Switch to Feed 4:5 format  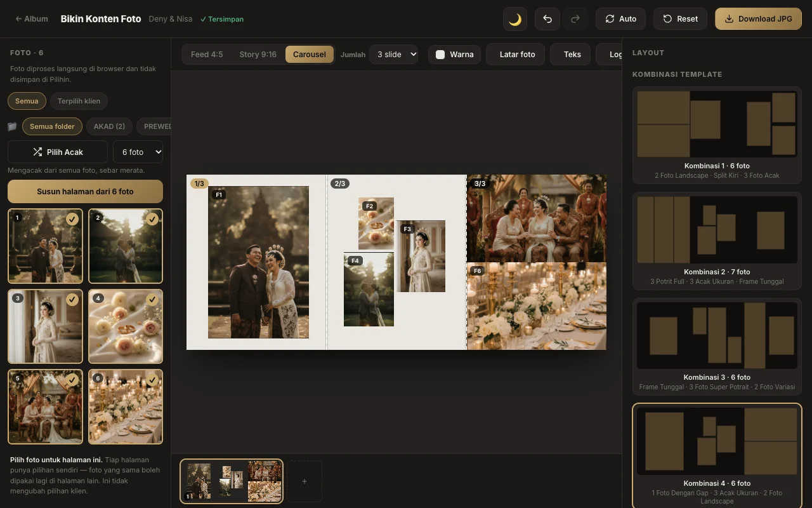(207, 54)
